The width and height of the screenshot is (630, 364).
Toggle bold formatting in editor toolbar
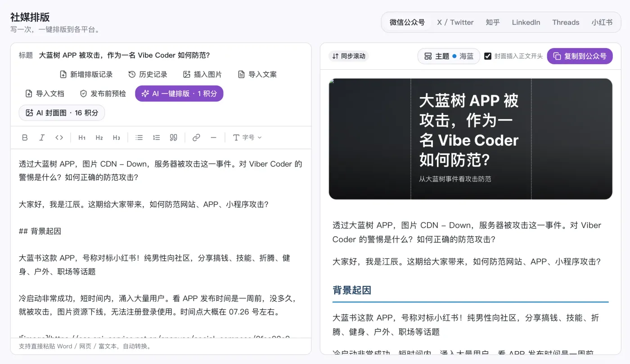point(25,138)
